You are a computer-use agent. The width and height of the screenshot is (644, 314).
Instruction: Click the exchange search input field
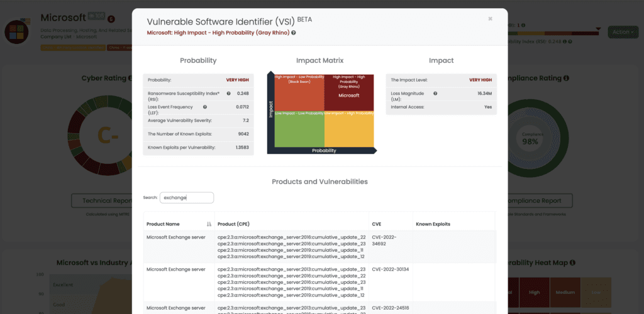[x=187, y=198]
